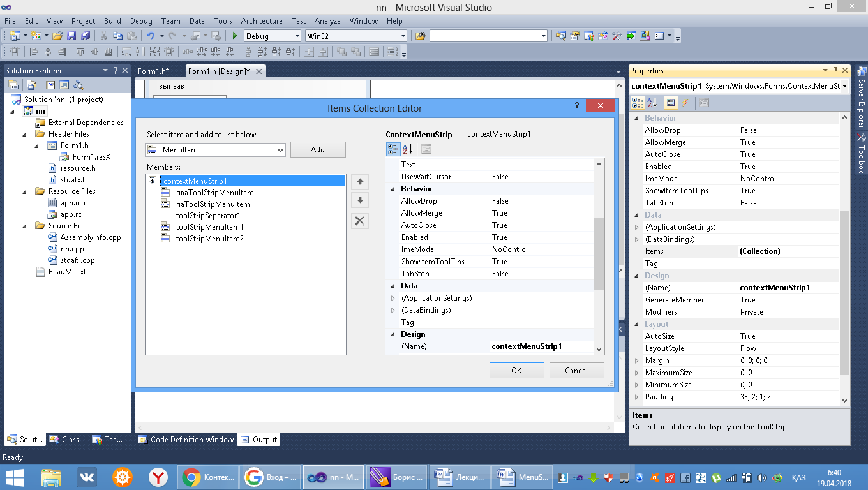The width and height of the screenshot is (868, 490).
Task: Select ReadMe.txt in Solution Explorer
Action: click(67, 272)
